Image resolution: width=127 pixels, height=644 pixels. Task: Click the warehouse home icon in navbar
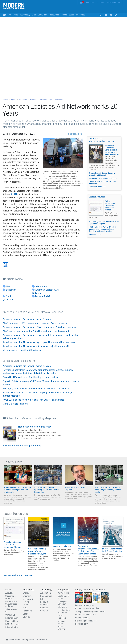[5, 15]
